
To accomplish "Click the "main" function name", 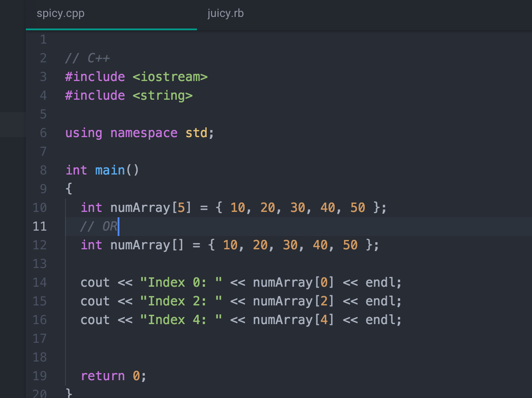I will click(110, 170).
